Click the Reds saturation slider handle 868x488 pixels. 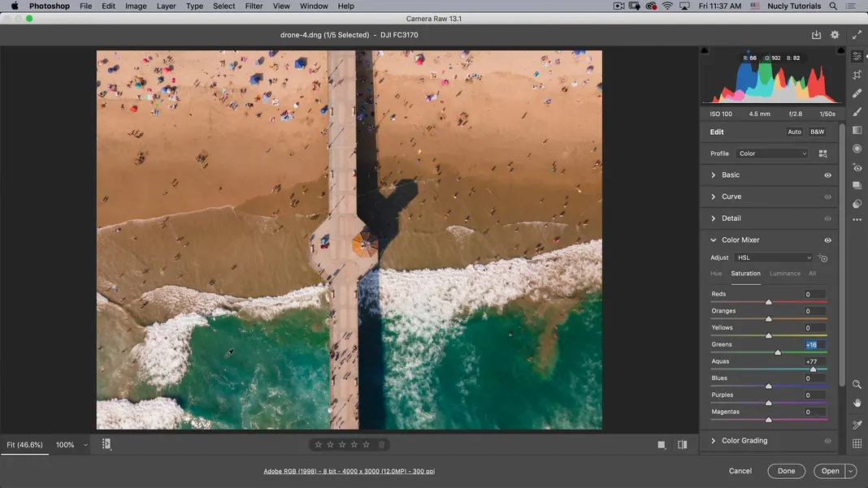(768, 302)
